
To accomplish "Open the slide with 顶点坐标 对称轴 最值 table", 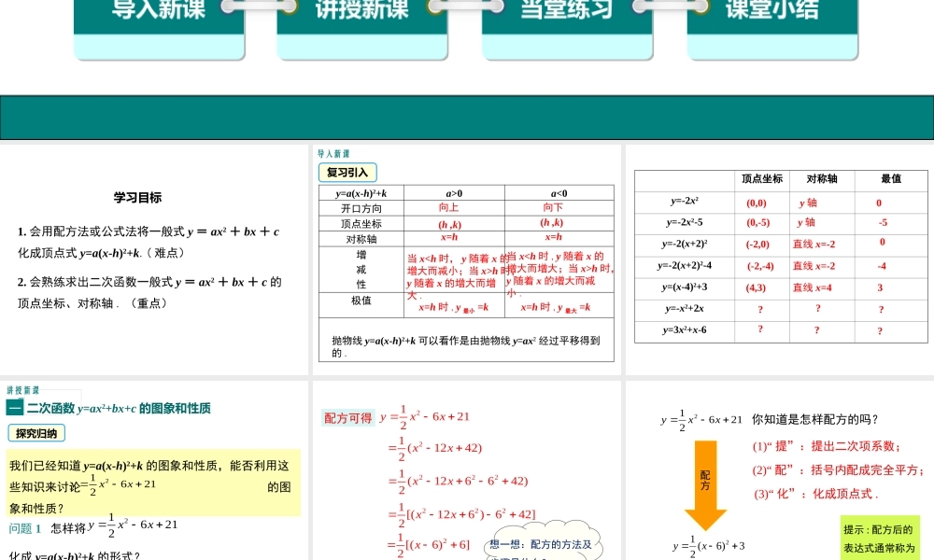I will click(x=780, y=259).
